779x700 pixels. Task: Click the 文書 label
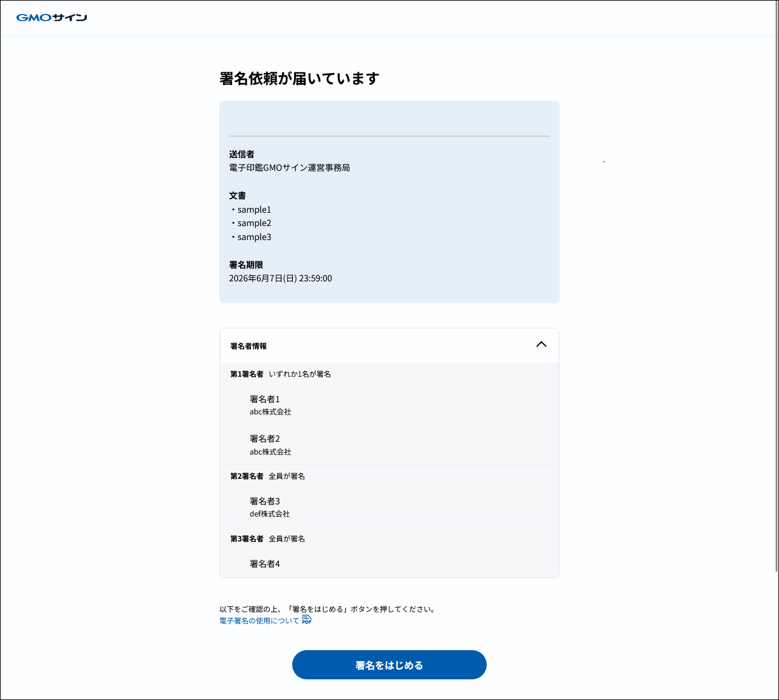(238, 196)
